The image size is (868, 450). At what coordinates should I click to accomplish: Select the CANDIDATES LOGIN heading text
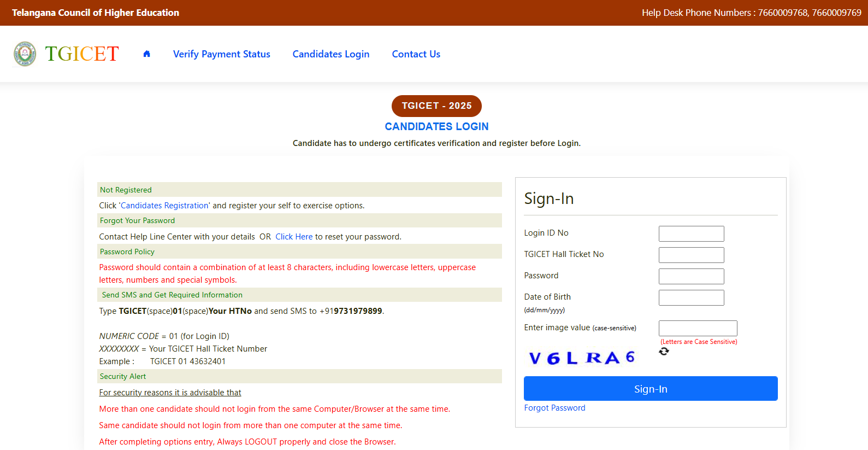436,126
